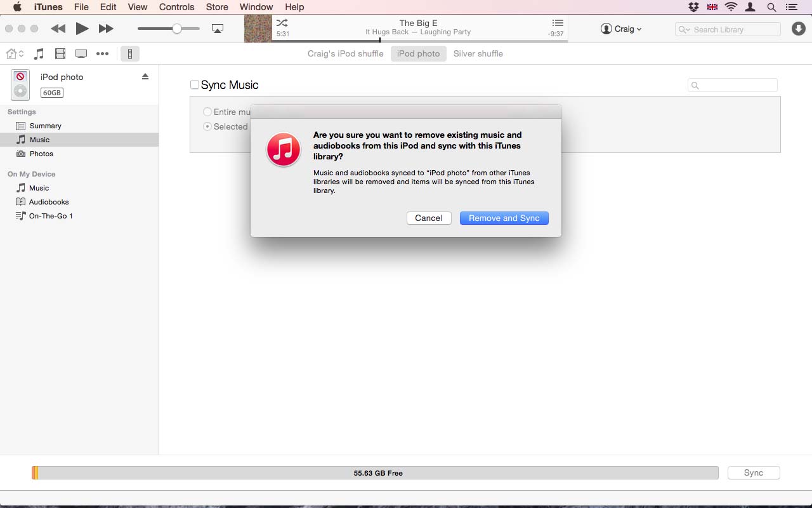The image size is (812, 508).
Task: Select the iPod device button in toolbar
Action: point(129,54)
